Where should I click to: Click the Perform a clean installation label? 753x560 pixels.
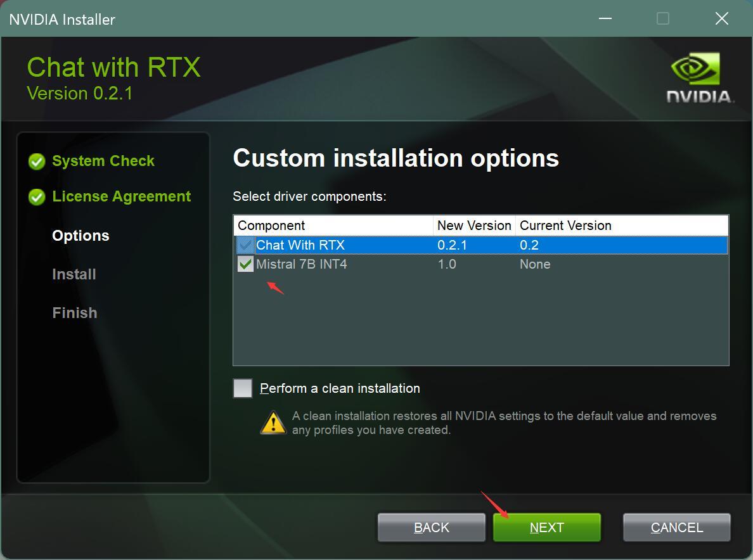click(x=340, y=388)
